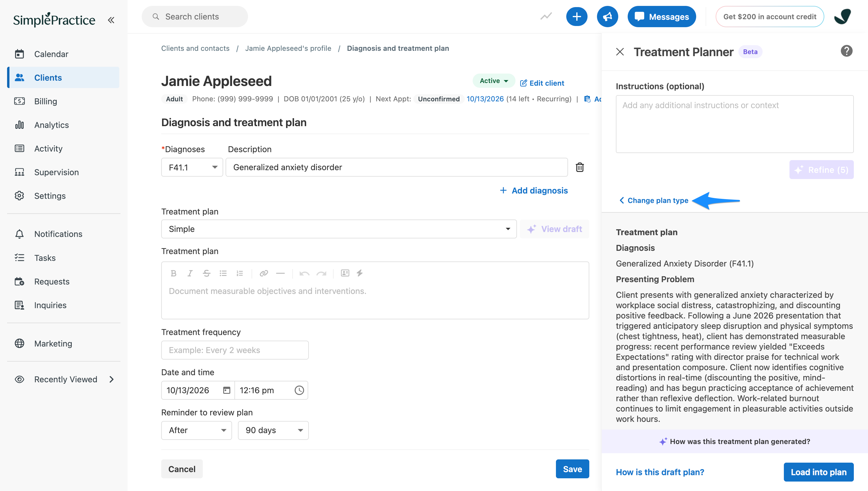Image resolution: width=868 pixels, height=491 pixels.
Task: Open the 90 days reminder dropdown
Action: [x=273, y=430]
